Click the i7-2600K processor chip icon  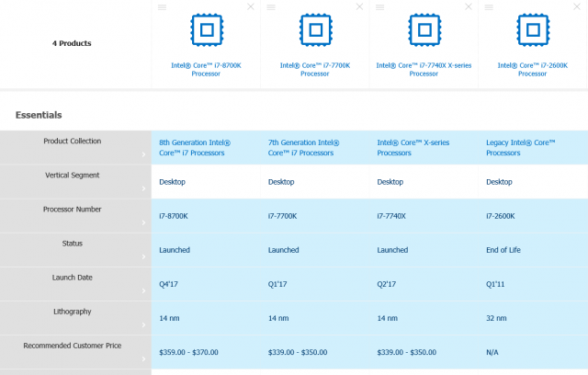click(533, 30)
